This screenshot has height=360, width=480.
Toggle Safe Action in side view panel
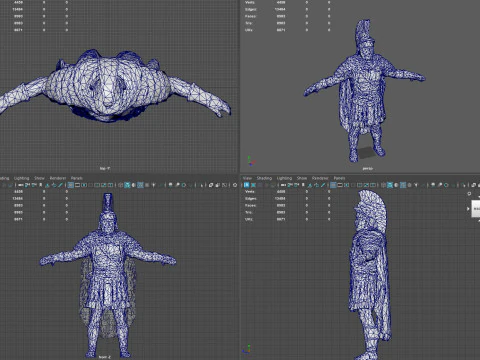[366, 185]
